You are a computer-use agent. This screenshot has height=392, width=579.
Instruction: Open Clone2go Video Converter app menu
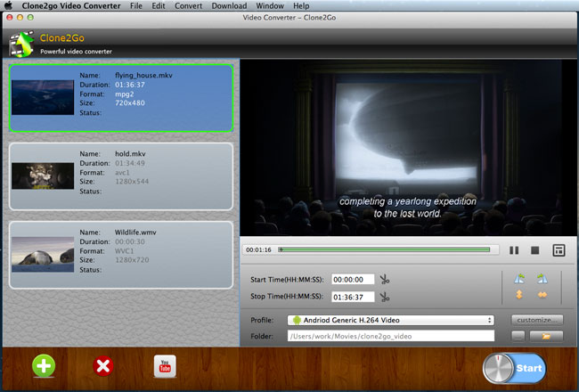[x=71, y=6]
